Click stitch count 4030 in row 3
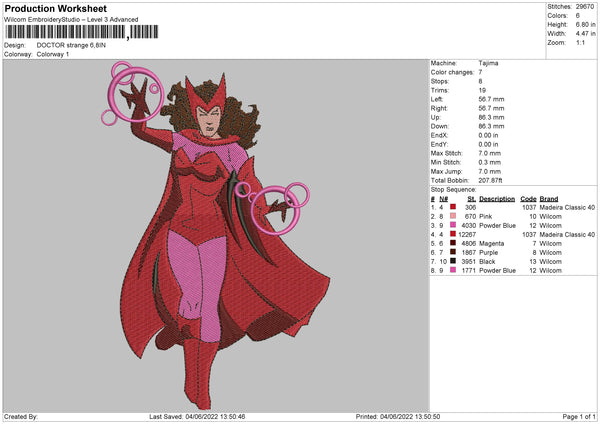The height and width of the screenshot is (424, 600). click(x=470, y=225)
